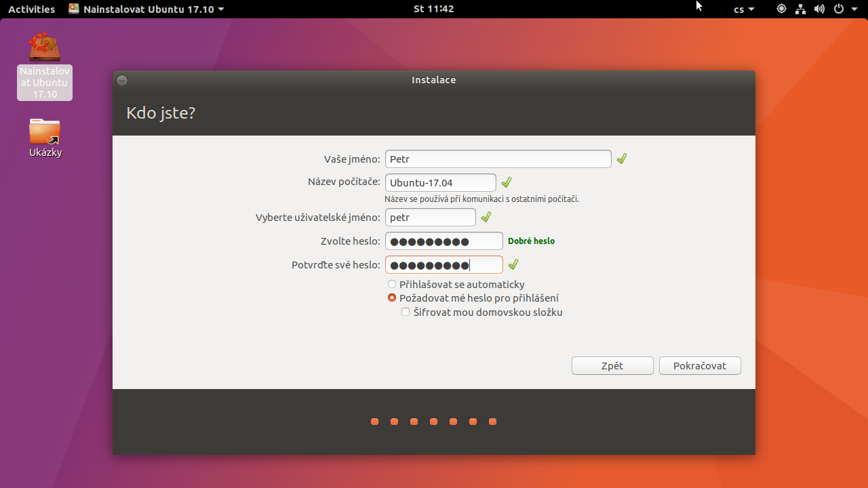Open the Activities overview
The height and width of the screenshot is (488, 868).
[31, 9]
